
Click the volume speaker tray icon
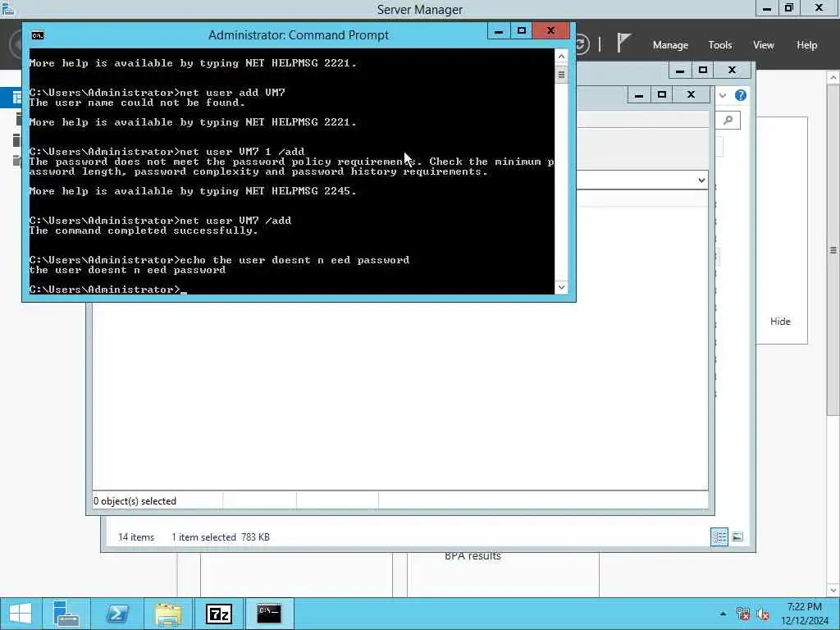point(763,614)
